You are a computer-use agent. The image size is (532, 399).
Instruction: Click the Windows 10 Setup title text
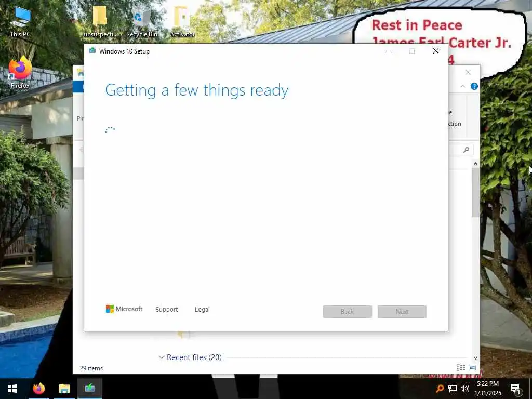(124, 51)
